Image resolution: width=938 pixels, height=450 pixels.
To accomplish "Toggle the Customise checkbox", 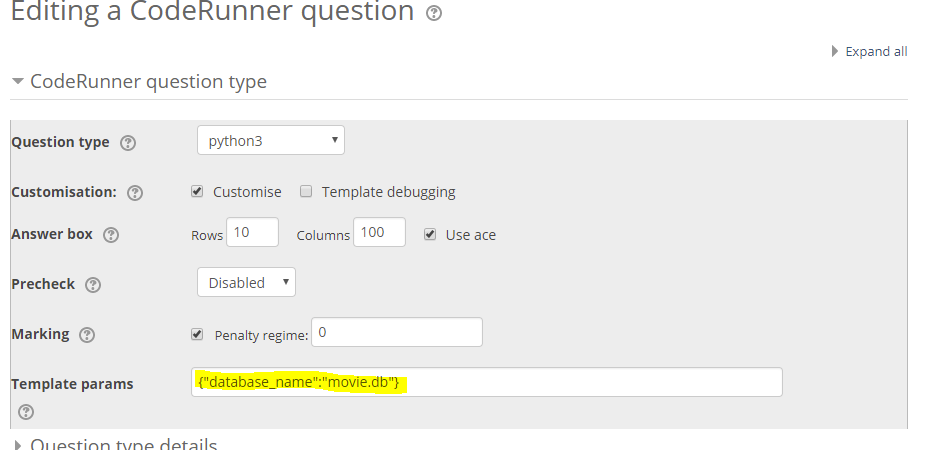I will click(197, 191).
